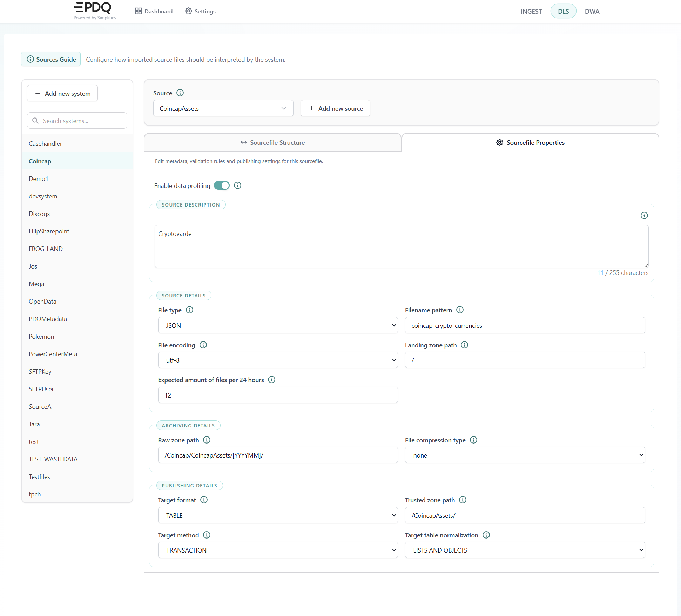Image resolution: width=681 pixels, height=616 pixels.
Task: Click the search magnifier icon in systems search
Action: click(35, 121)
